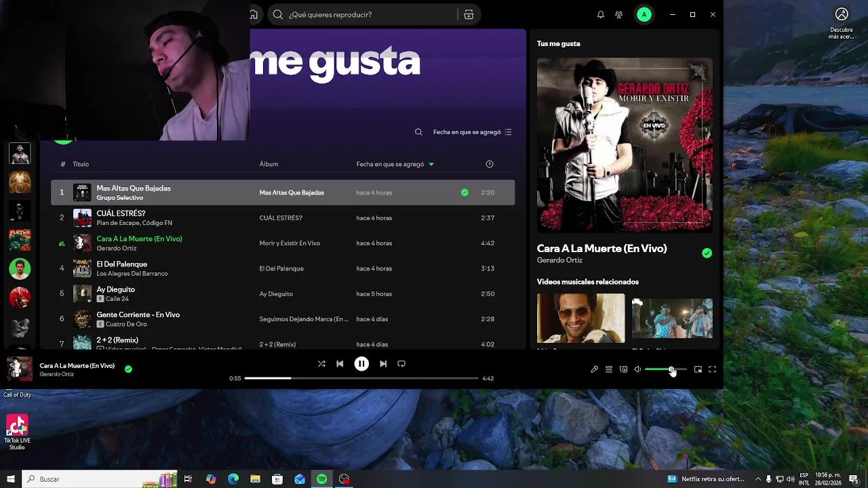Pause the playing song
This screenshot has height=488, width=868.
[361, 364]
